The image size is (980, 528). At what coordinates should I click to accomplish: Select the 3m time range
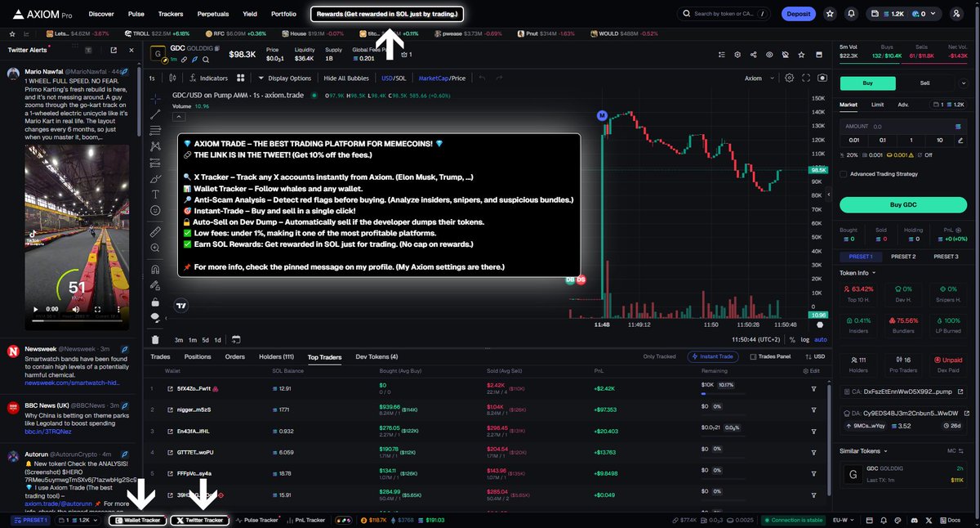tap(179, 339)
